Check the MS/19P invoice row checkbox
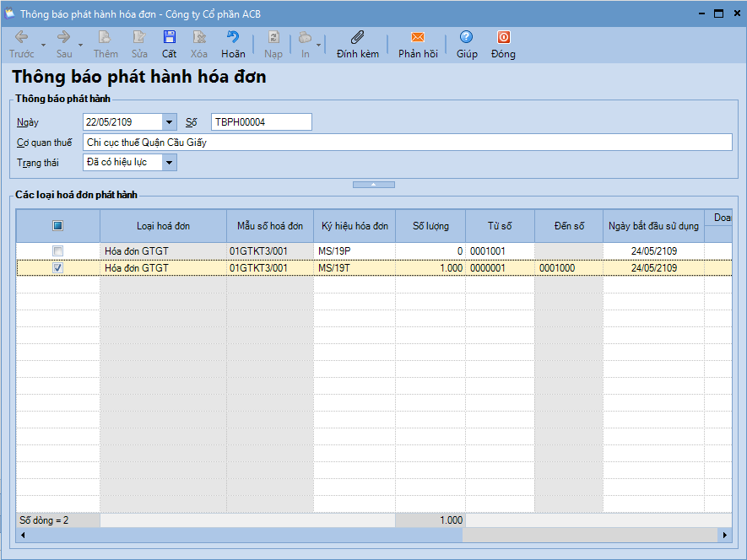 (57, 251)
